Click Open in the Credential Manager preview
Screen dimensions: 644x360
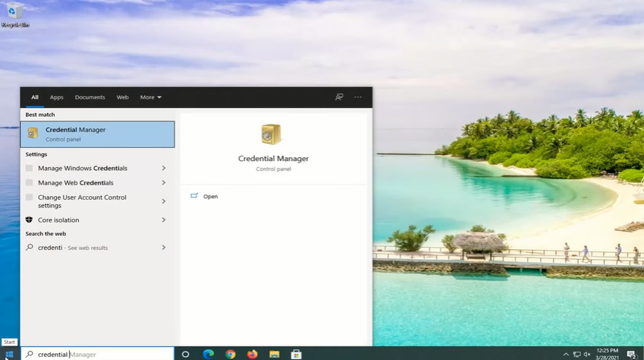click(x=210, y=196)
